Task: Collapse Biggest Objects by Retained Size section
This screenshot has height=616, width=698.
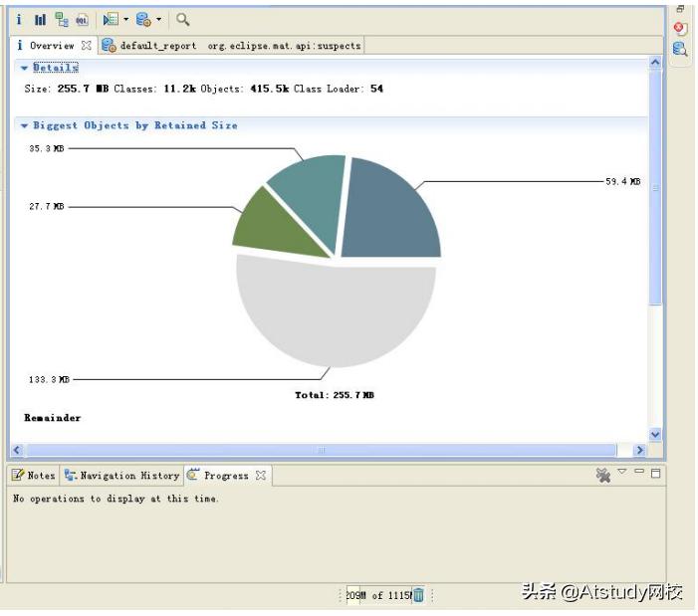Action: [25, 126]
